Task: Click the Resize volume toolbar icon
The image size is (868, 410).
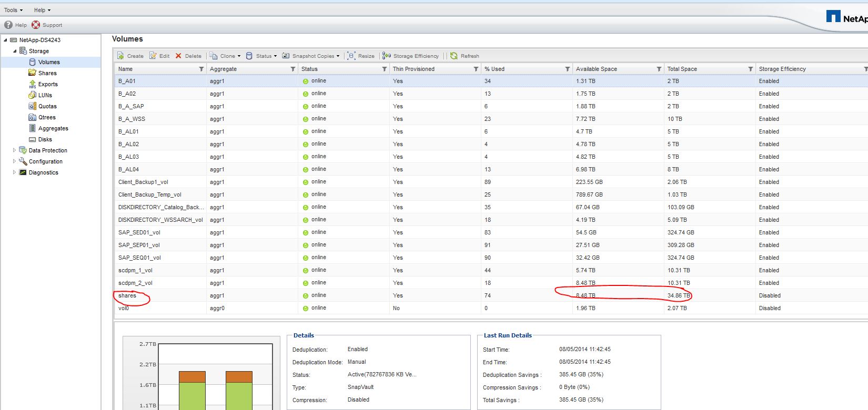Action: 351,56
